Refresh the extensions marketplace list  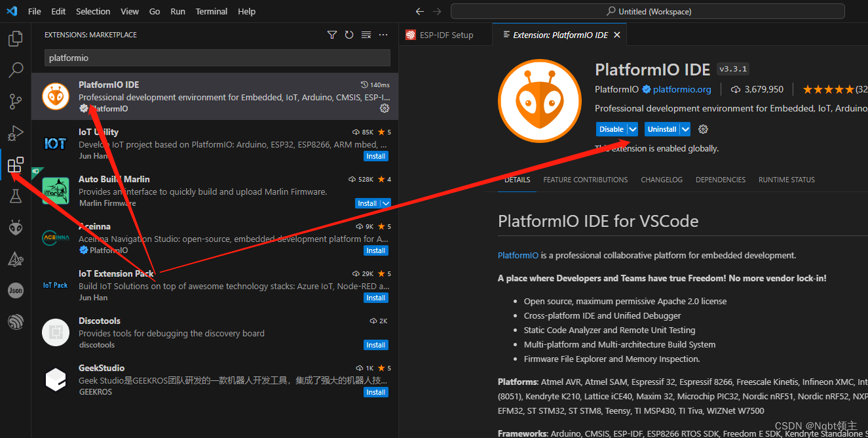click(x=349, y=35)
